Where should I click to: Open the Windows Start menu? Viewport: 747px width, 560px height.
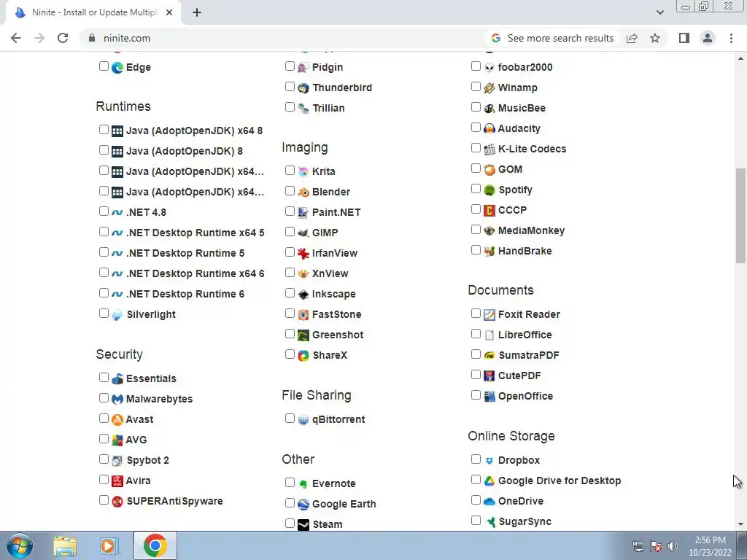click(19, 545)
